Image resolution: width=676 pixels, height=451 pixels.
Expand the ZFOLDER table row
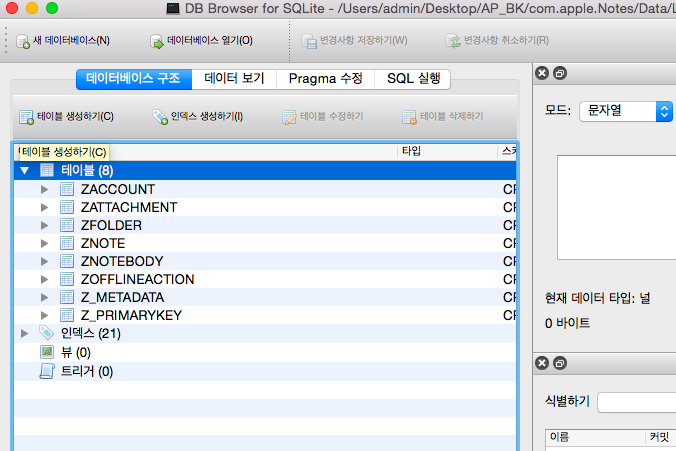(x=44, y=226)
